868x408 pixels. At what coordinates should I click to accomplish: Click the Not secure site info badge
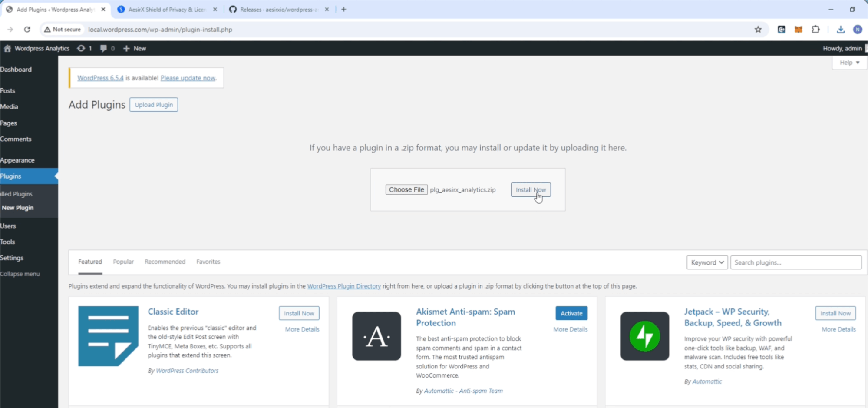(62, 30)
